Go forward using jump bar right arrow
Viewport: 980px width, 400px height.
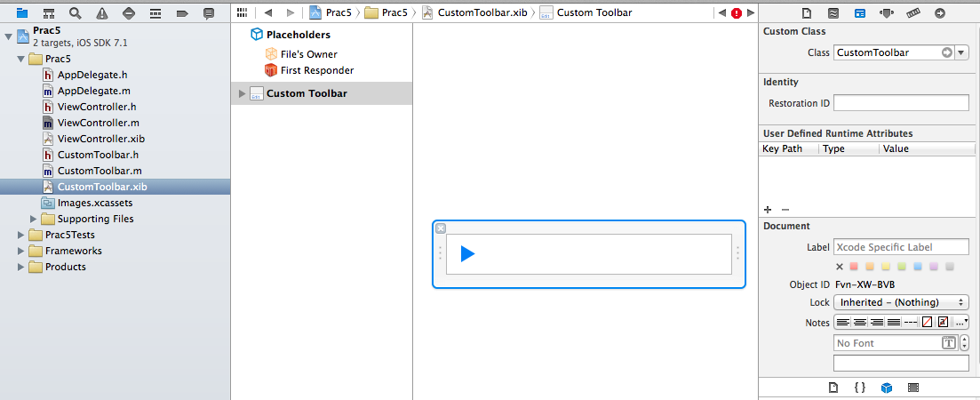click(x=290, y=12)
